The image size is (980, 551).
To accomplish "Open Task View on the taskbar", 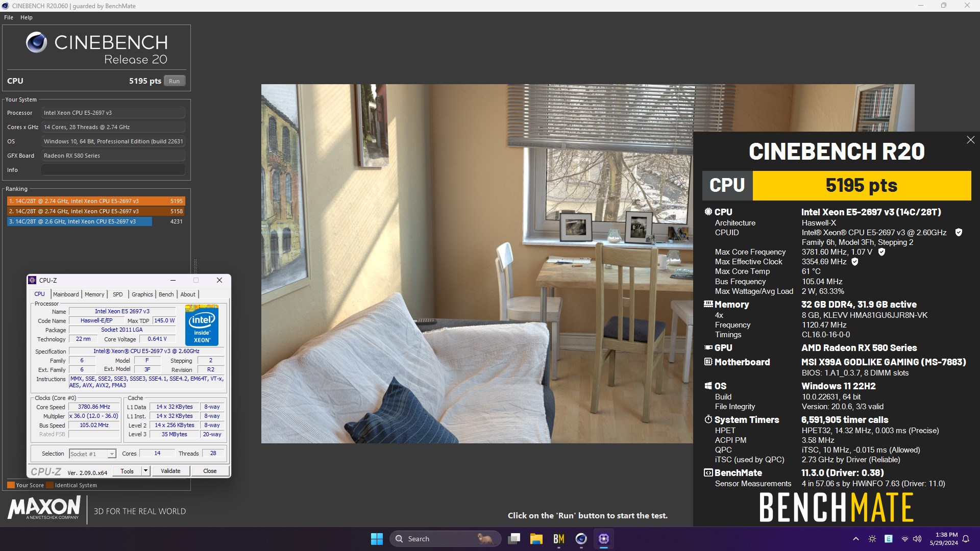I will [514, 539].
